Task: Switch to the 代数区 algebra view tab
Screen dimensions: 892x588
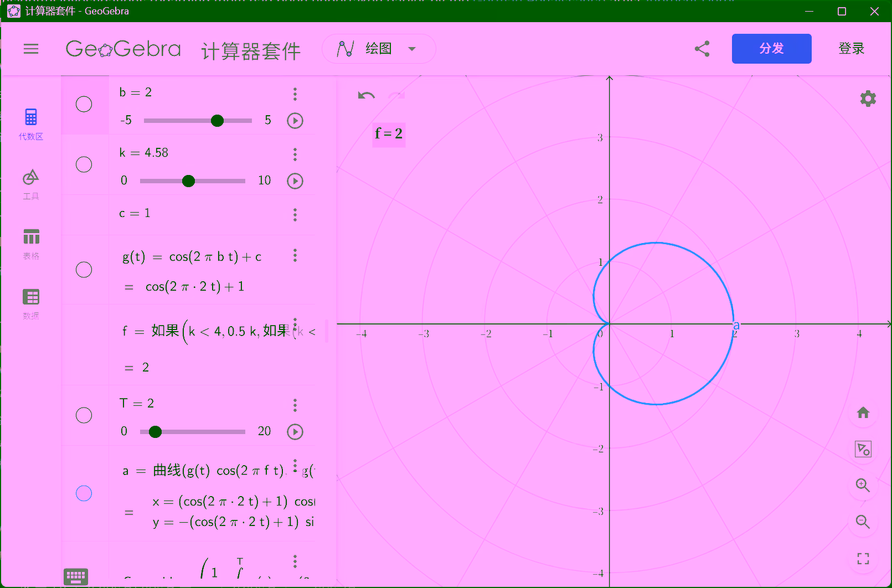Action: point(31,124)
